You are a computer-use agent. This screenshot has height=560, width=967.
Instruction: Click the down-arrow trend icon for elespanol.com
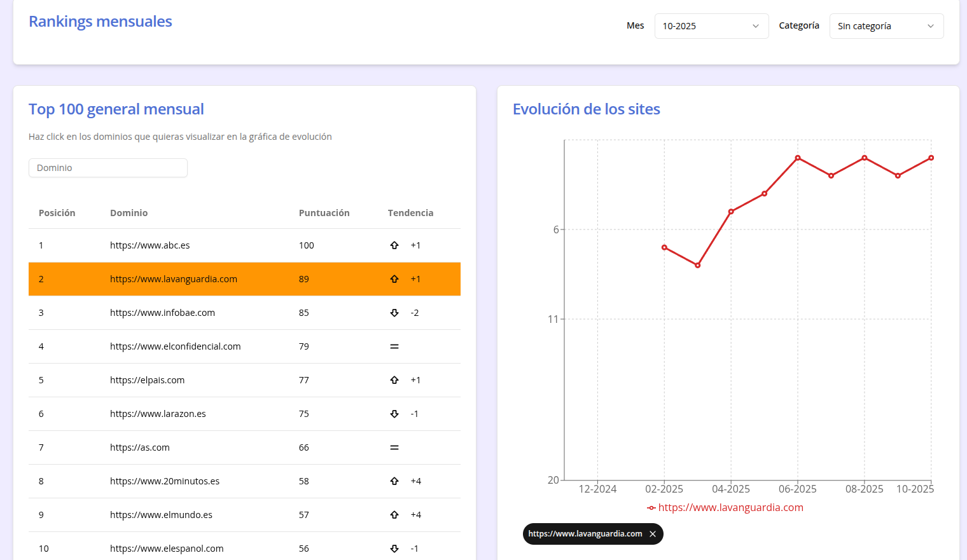[394, 549]
